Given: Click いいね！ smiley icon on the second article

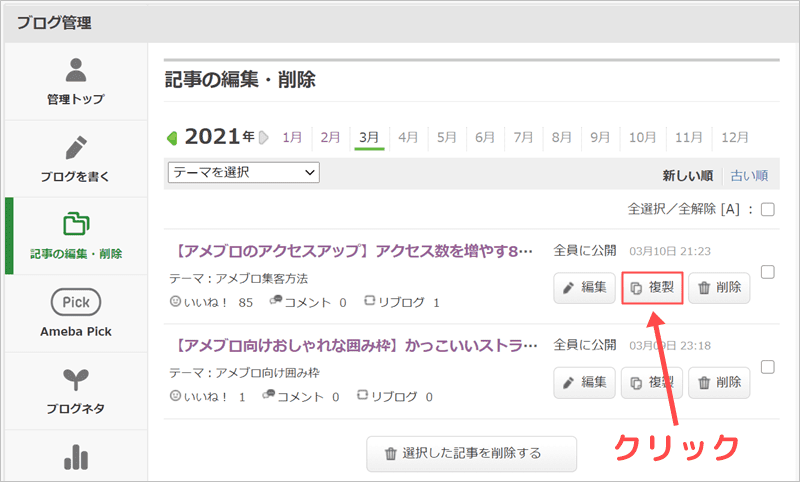Looking at the screenshot, I should 175,395.
